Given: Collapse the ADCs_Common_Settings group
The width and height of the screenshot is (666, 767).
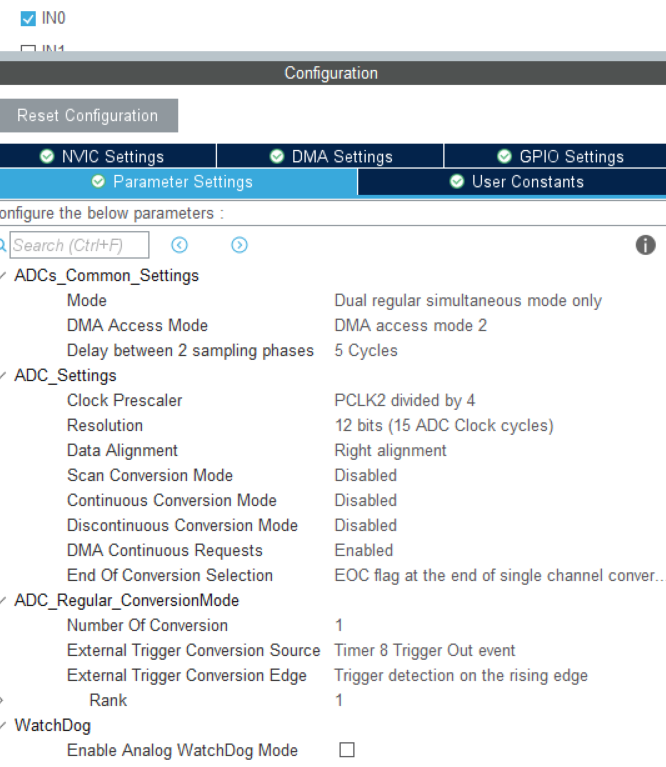Looking at the screenshot, I should pyautogui.click(x=3, y=276).
